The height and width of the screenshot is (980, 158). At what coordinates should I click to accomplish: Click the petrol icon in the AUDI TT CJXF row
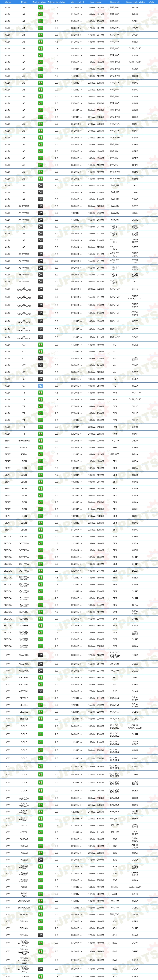40,434
